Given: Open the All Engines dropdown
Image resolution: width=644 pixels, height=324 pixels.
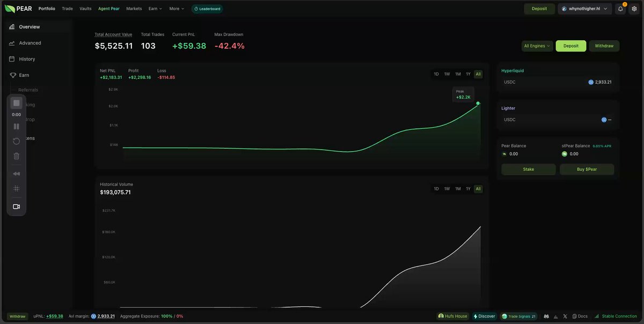Looking at the screenshot, I should [537, 46].
